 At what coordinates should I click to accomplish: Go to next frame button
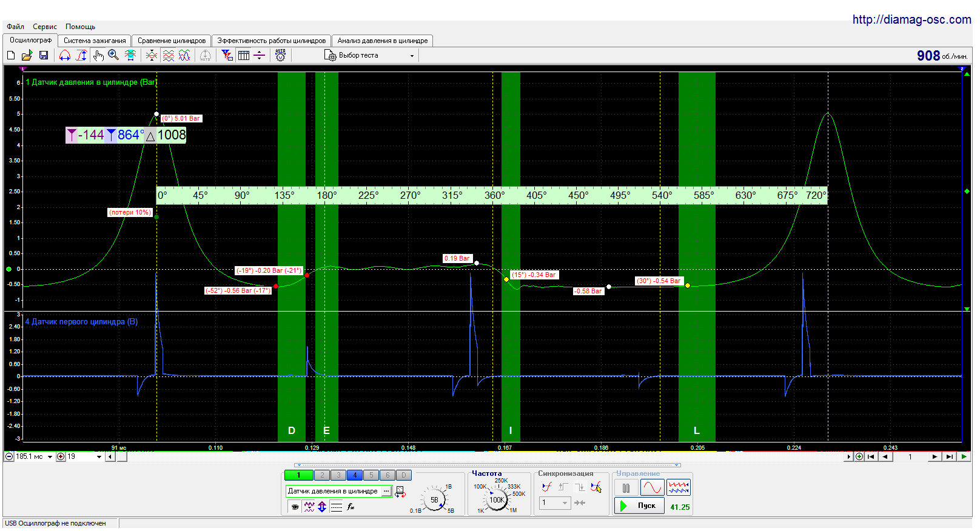[935, 457]
